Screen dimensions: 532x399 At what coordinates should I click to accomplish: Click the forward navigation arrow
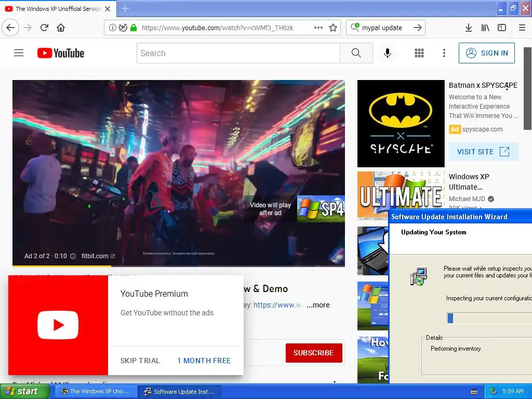pyautogui.click(x=28, y=28)
